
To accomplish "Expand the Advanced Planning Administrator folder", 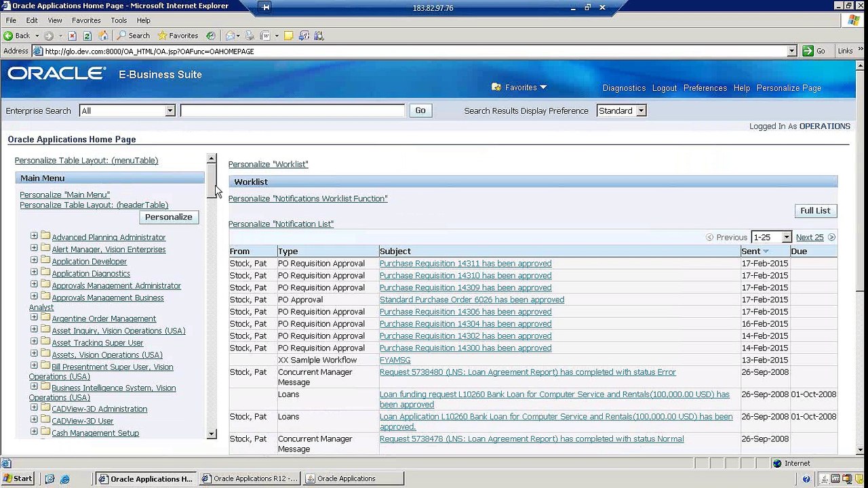I will pyautogui.click(x=34, y=236).
